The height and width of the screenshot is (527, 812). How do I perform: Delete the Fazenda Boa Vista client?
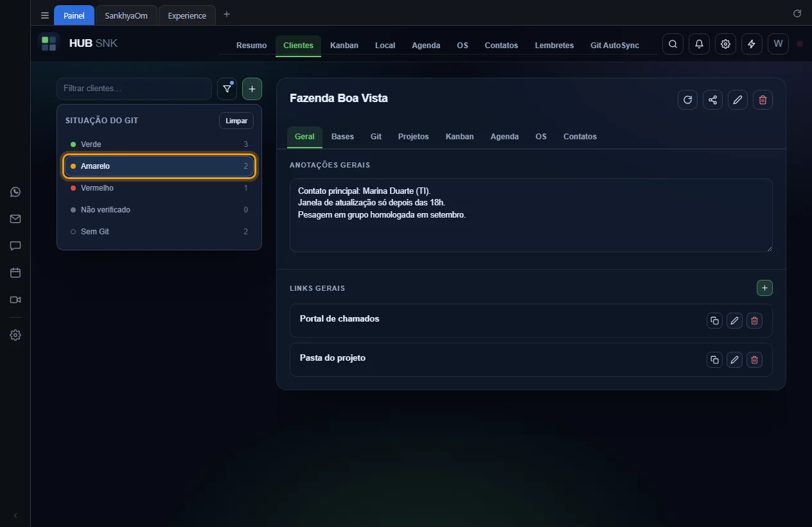click(763, 99)
